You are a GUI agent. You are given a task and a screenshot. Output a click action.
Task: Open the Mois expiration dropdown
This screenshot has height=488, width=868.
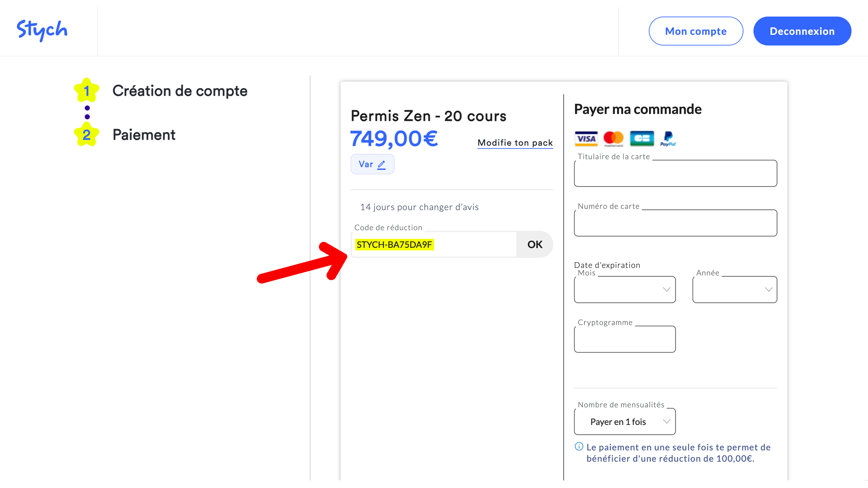pos(624,289)
